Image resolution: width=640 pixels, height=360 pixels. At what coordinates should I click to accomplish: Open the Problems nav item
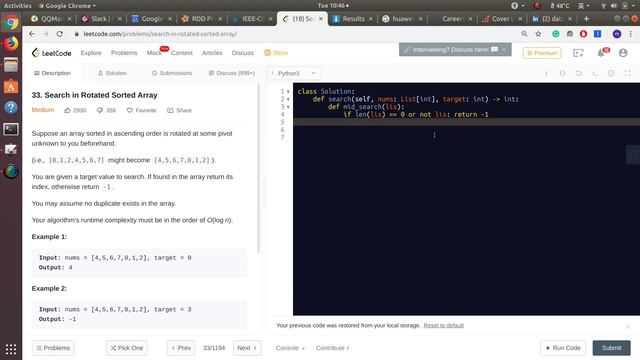[x=124, y=53]
